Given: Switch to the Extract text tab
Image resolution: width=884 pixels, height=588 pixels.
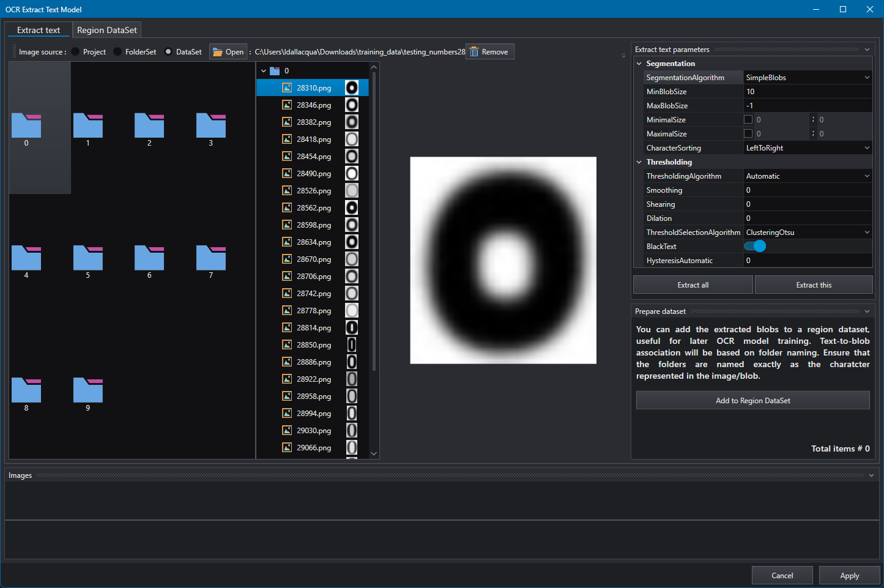Looking at the screenshot, I should 39,30.
